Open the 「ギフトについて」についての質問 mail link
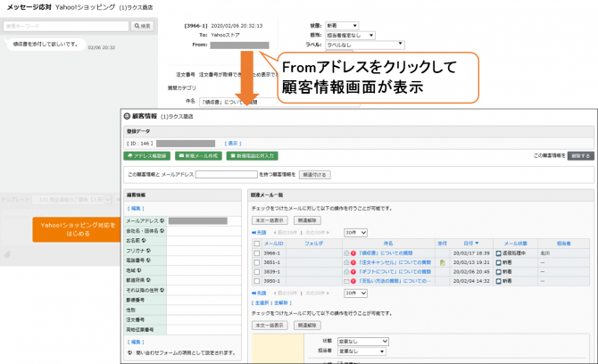The width and height of the screenshot is (598, 364). 395,272
